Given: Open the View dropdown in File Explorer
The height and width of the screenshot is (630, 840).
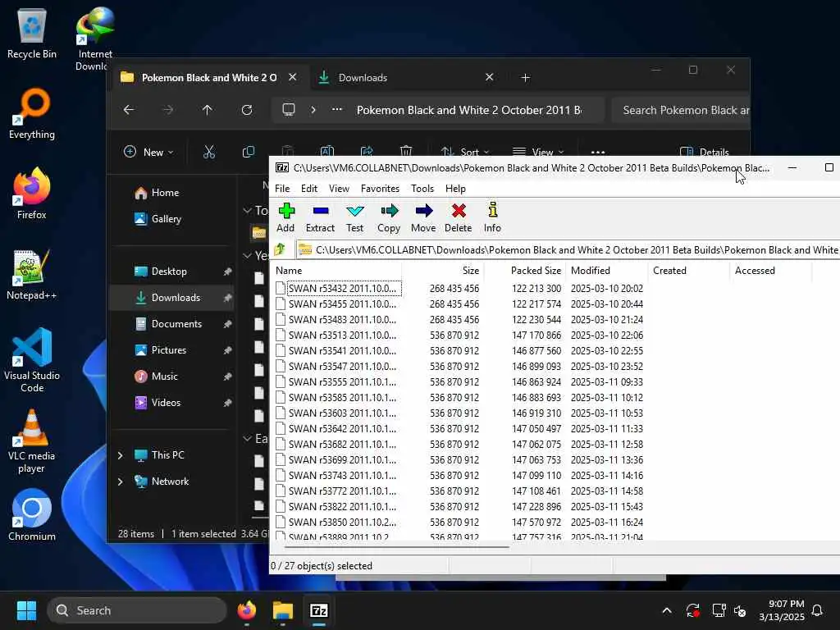Looking at the screenshot, I should 538,152.
